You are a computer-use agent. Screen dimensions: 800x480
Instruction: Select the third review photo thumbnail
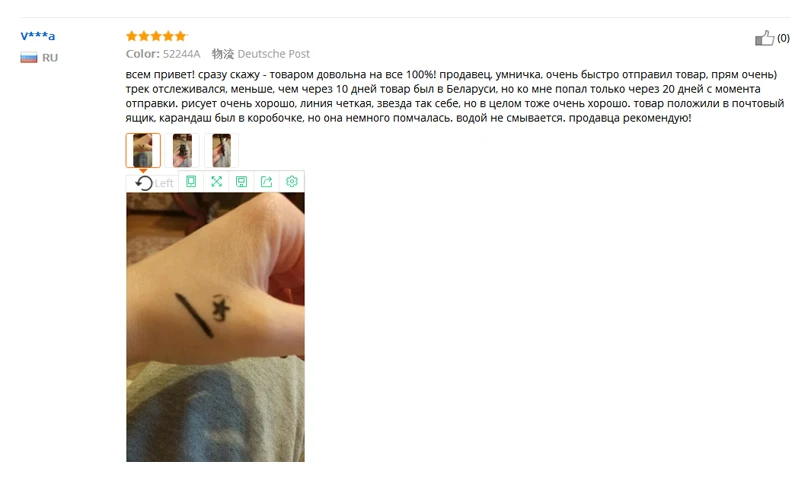221,150
